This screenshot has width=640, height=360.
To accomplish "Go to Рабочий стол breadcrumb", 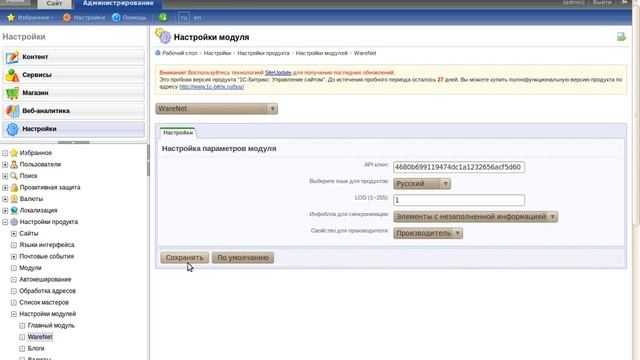I will 180,53.
